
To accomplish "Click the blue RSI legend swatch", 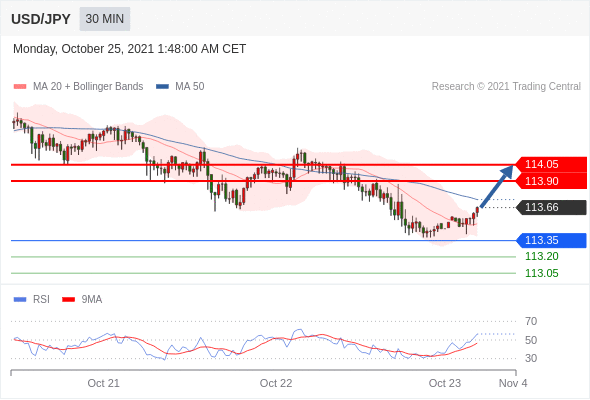I will (x=20, y=300).
